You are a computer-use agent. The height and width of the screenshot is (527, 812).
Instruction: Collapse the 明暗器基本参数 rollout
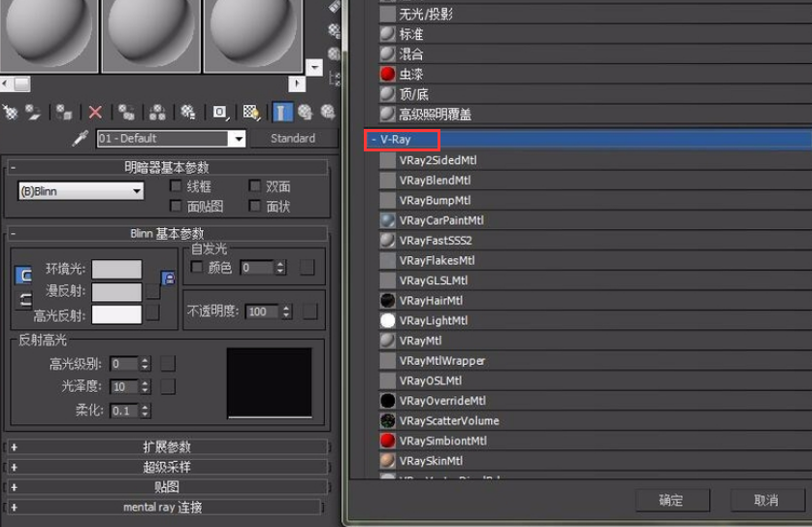[x=167, y=167]
